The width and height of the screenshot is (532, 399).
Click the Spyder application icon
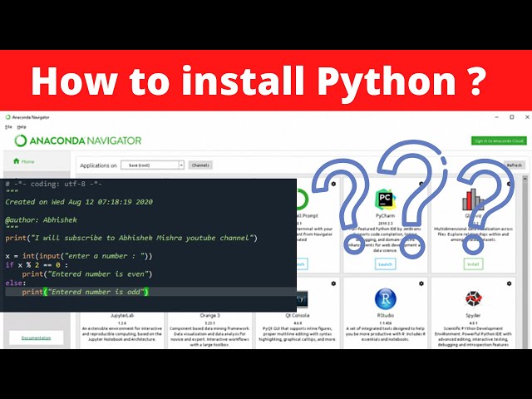tap(473, 298)
